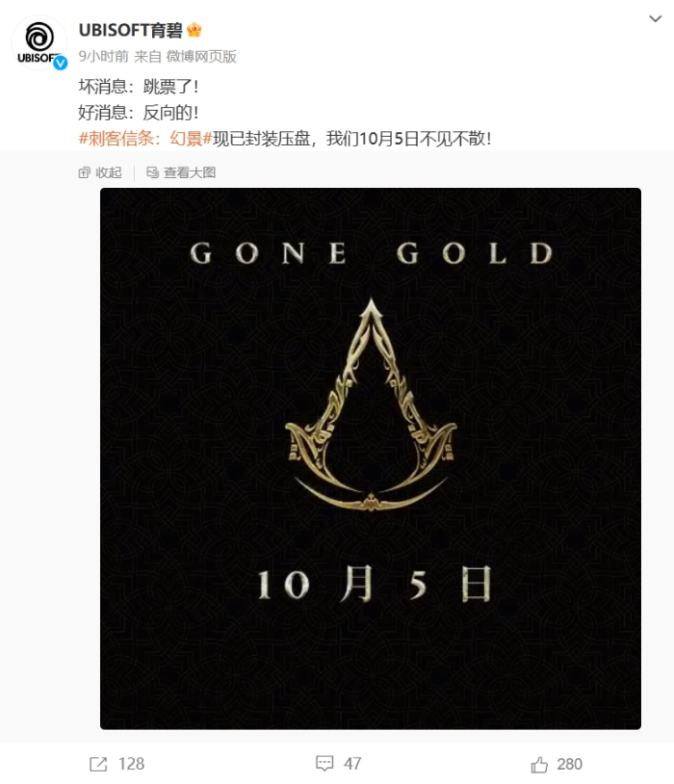Click the Gone Gold poster image
The height and width of the screenshot is (784, 674).
pos(371,458)
